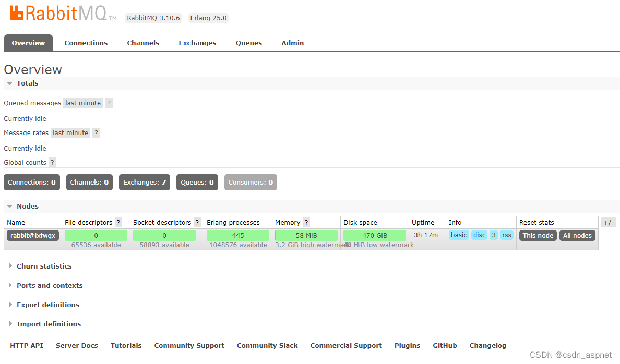Open node rabbit@lxfwqx details
This screenshot has width=620, height=364.
(33, 236)
